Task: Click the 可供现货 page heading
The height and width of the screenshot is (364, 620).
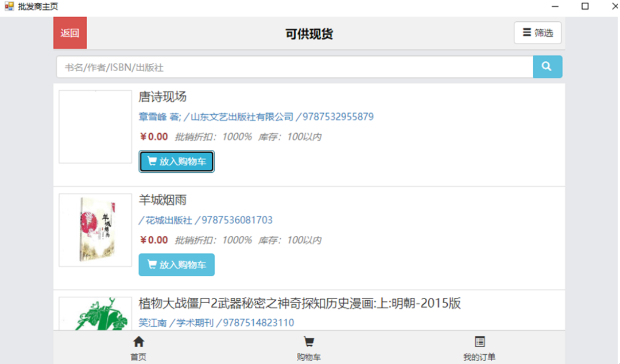Action: (x=309, y=34)
